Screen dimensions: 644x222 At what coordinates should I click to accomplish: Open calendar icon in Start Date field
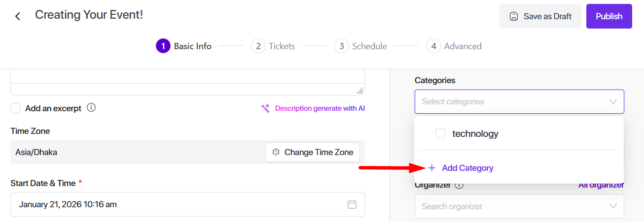point(352,204)
